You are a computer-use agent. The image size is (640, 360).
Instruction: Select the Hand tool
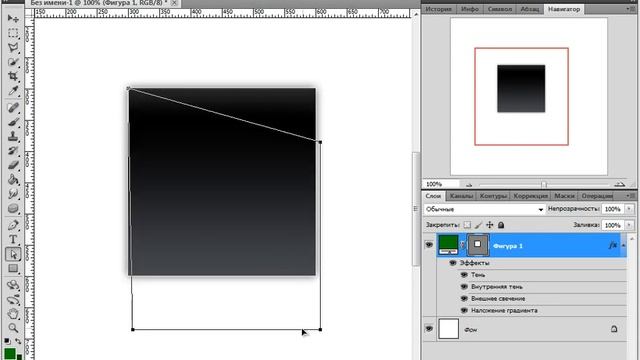pyautogui.click(x=13, y=314)
